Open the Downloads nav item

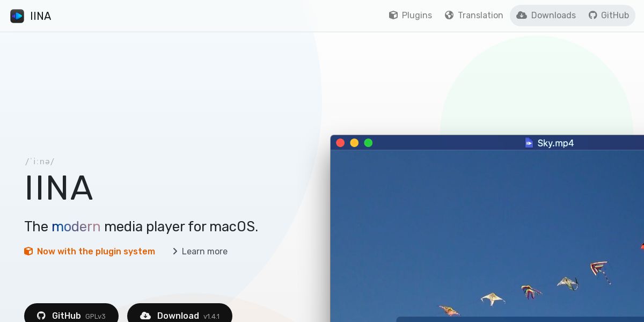(546, 15)
